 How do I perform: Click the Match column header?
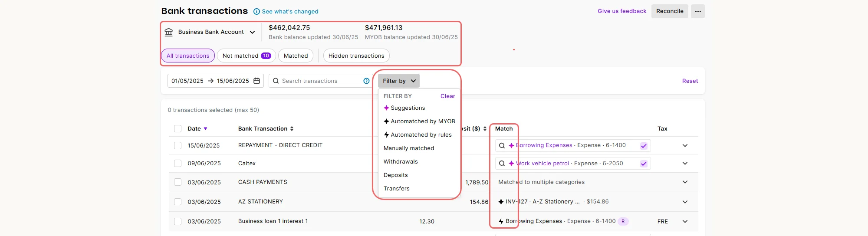(504, 129)
